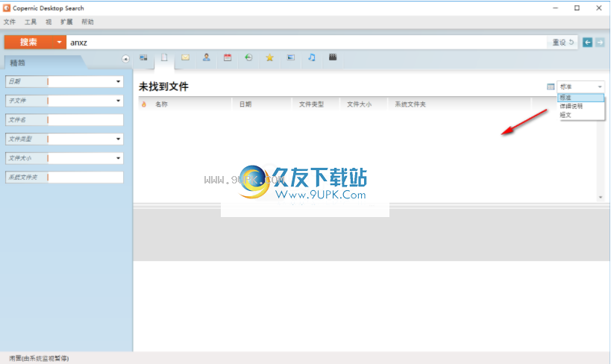The height and width of the screenshot is (364, 611).
Task: Choose 标准 in the view dropdown list
Action: 580,98
